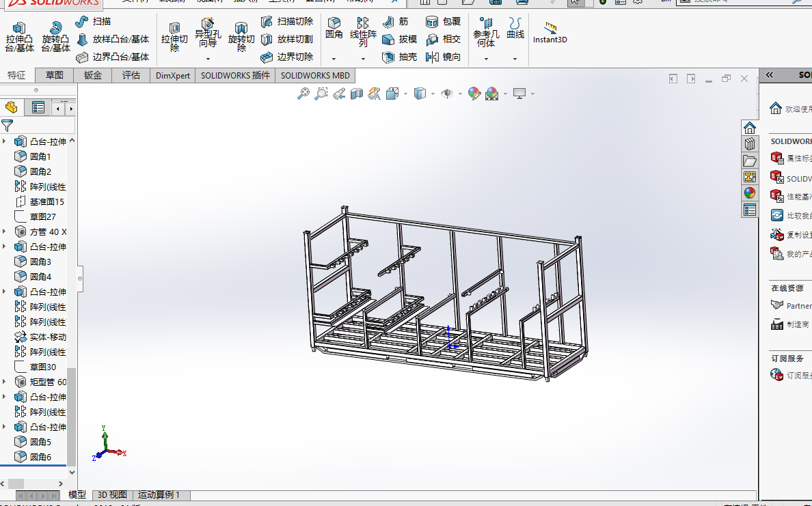Click the 扫描切除 swept cut tool
Screen dimensions: 812x506
pos(287,21)
